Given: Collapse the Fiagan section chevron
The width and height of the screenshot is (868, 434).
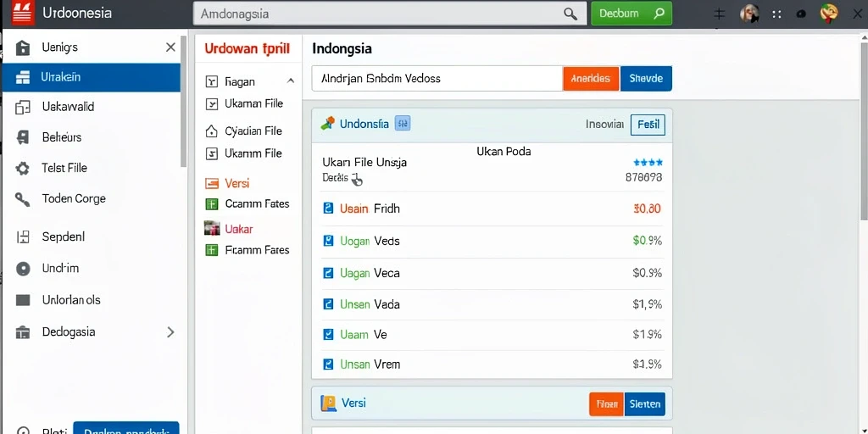Looking at the screenshot, I should [291, 81].
